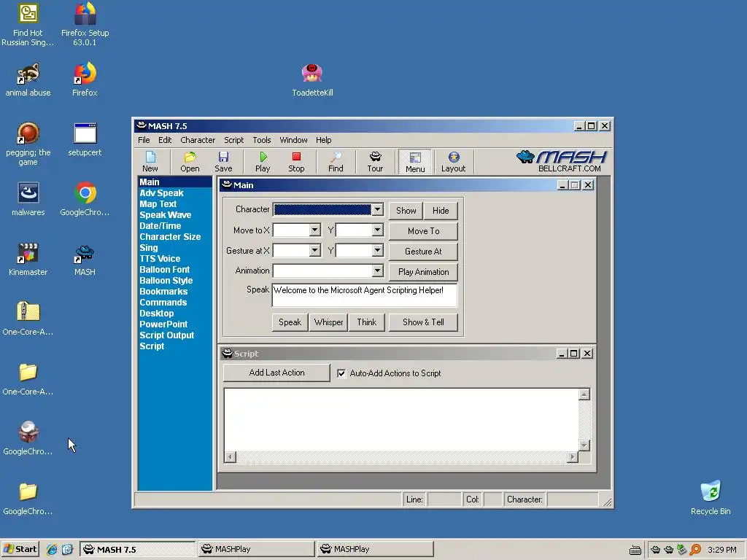Select the setupcert desktop icon
747x560 pixels.
tap(85, 139)
